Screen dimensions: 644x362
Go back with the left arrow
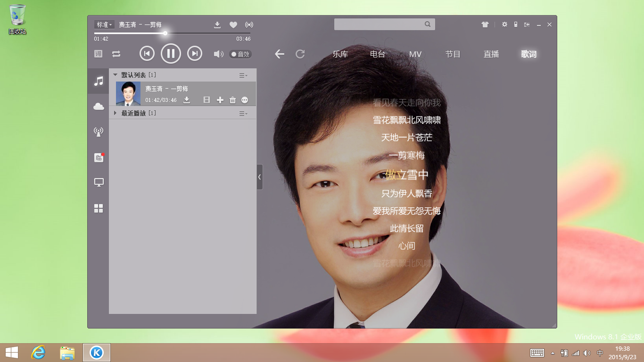[280, 54]
